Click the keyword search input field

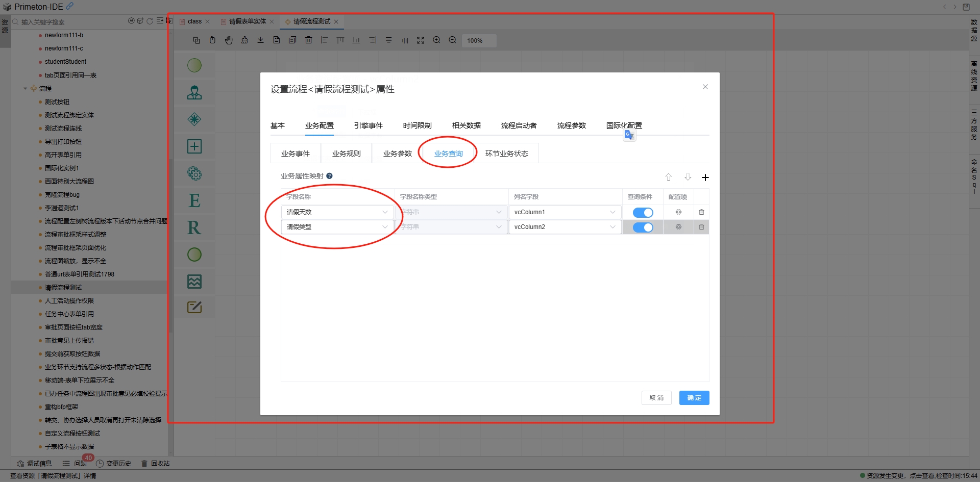coord(71,22)
